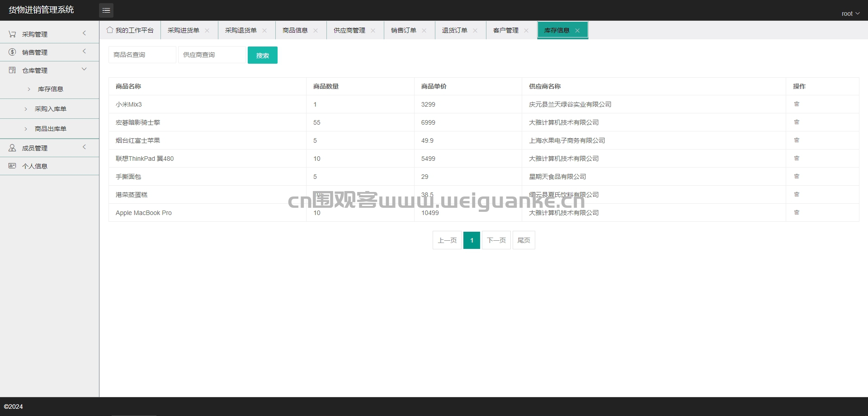Open 个人信息 in the sidebar
Viewport: 868px width, 416px height.
click(50, 166)
